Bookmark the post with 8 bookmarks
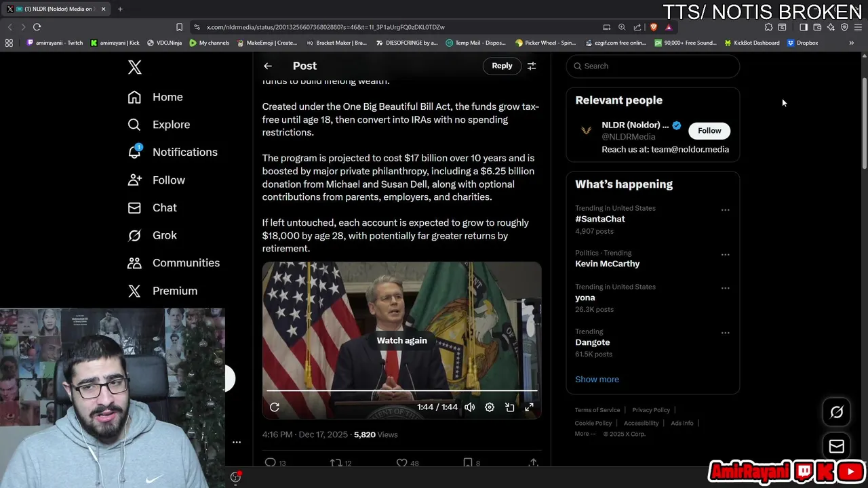Screen dimensions: 868x488 (471, 463)
